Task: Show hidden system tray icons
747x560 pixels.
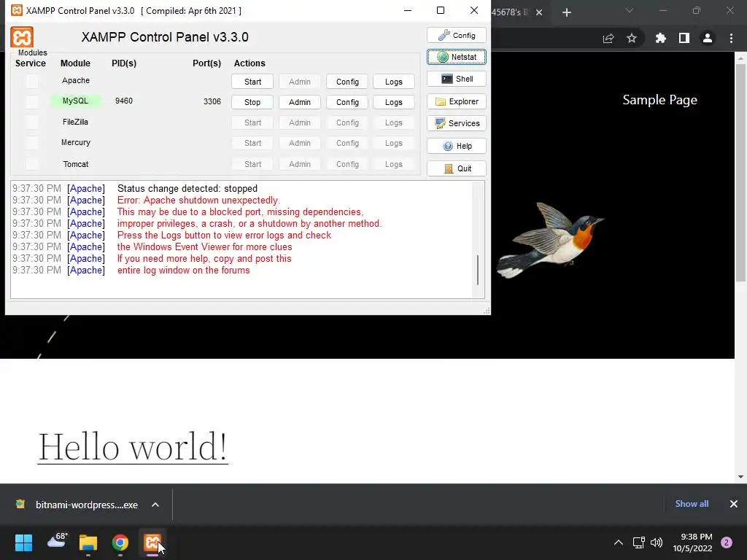Action: pos(619,542)
